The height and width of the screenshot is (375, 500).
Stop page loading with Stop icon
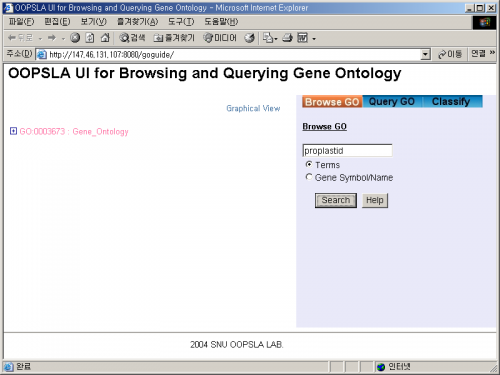(x=75, y=38)
